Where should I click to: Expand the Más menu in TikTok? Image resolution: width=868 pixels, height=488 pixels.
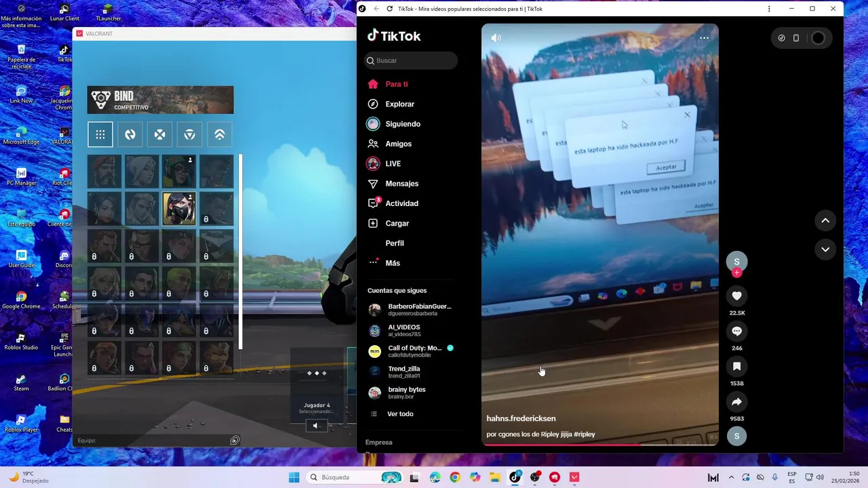(393, 263)
